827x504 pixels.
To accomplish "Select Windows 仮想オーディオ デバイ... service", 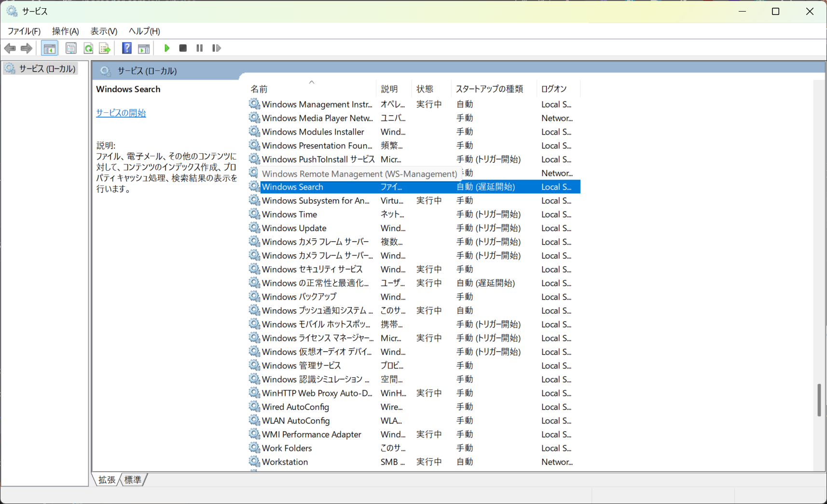I will point(414,352).
